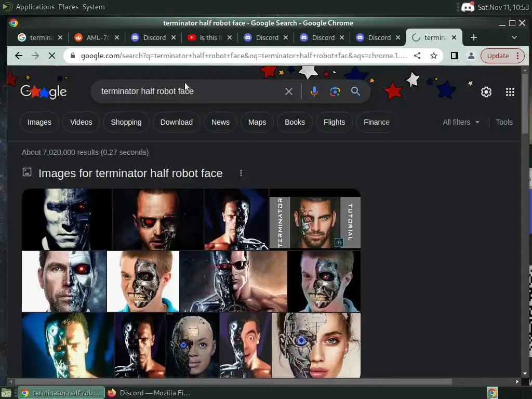Select the Maps filter chip
The width and height of the screenshot is (532, 399).
[257, 122]
